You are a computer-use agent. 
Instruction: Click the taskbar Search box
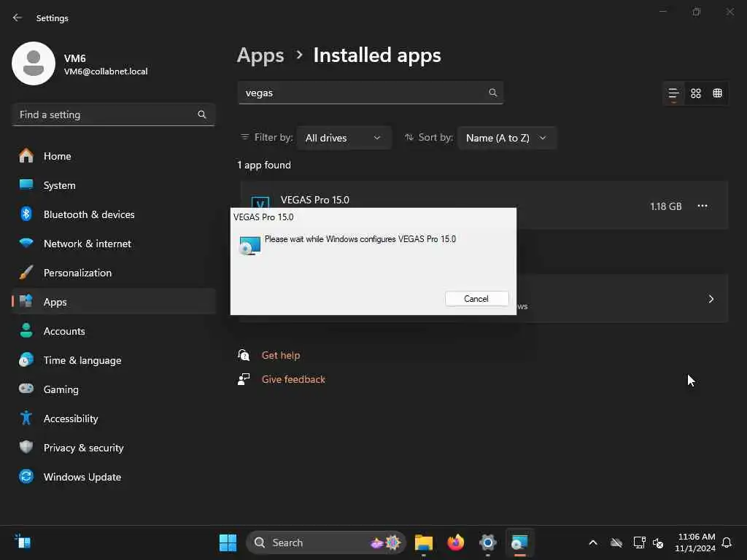326,542
